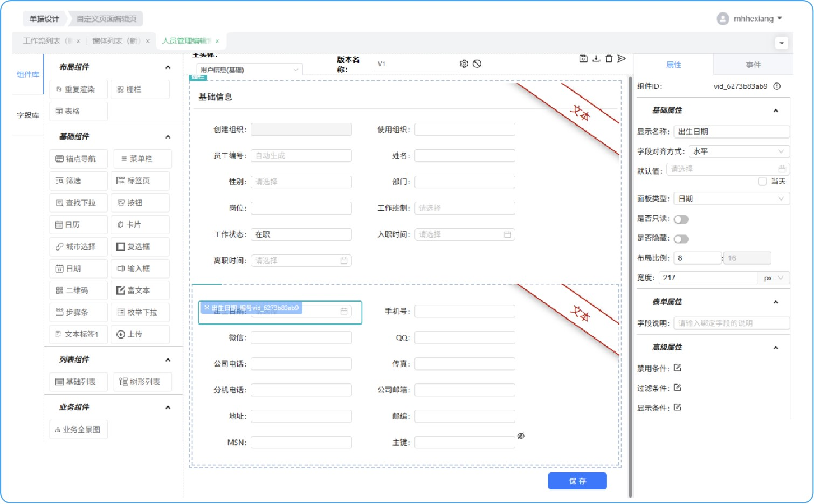
Task: Select the 日历 calendar component
Action: pos(79,225)
